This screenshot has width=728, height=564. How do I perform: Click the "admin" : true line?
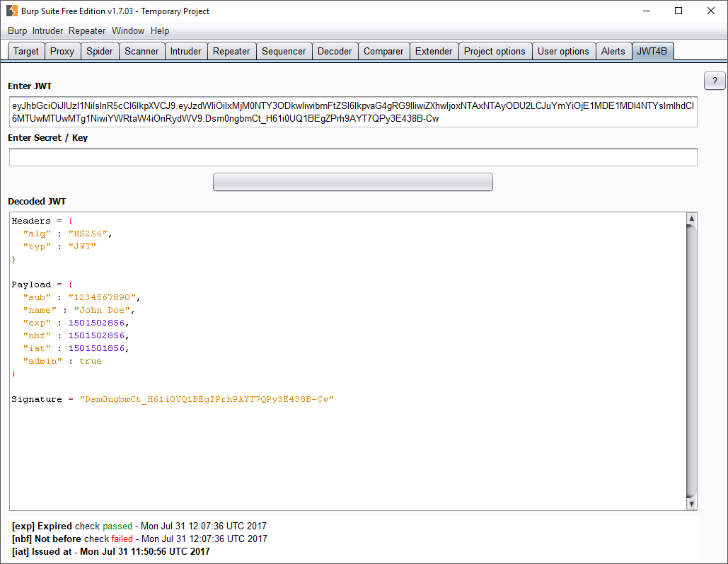(62, 361)
